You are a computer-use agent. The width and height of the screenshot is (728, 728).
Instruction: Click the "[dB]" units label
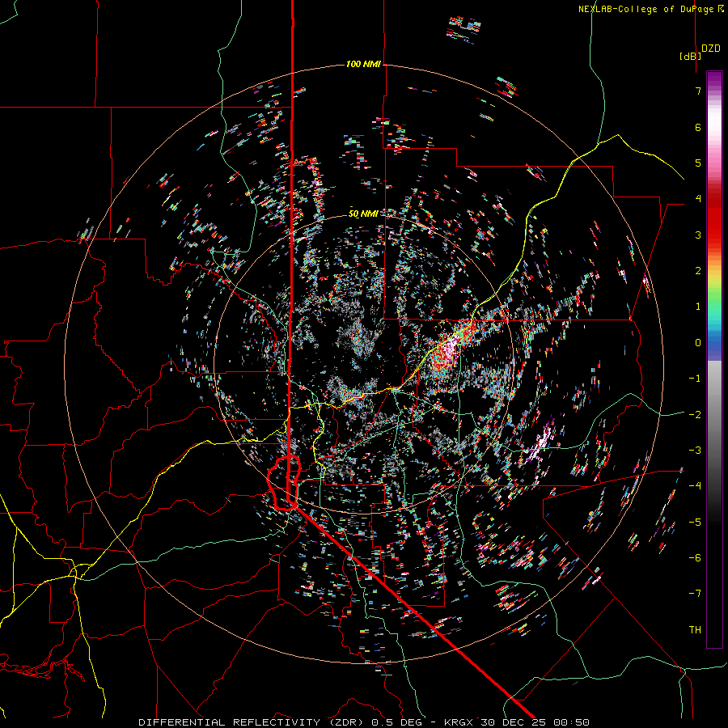(x=690, y=56)
